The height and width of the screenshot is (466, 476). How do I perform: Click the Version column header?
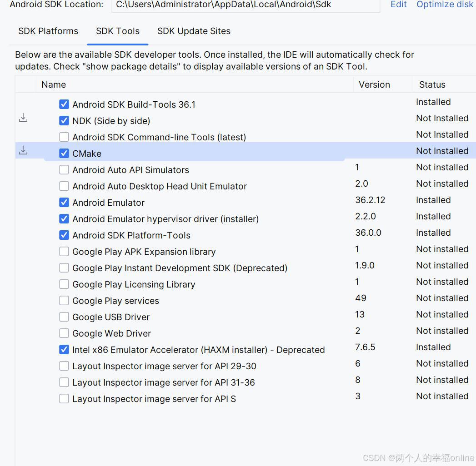click(374, 84)
